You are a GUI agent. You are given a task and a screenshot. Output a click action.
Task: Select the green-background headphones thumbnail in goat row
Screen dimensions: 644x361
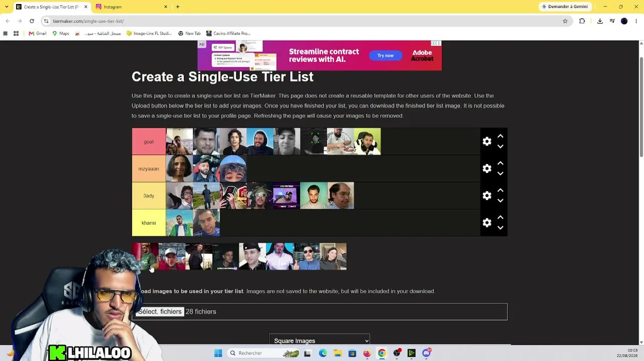pyautogui.click(x=367, y=141)
